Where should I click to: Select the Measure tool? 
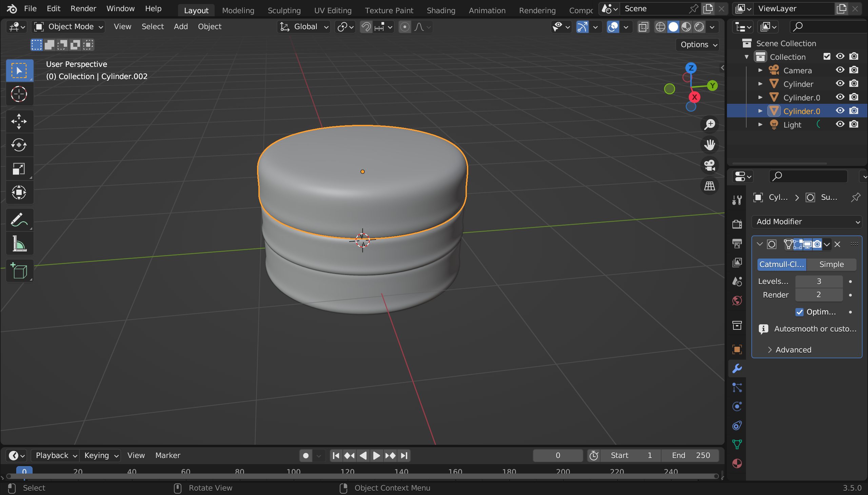[x=19, y=244]
